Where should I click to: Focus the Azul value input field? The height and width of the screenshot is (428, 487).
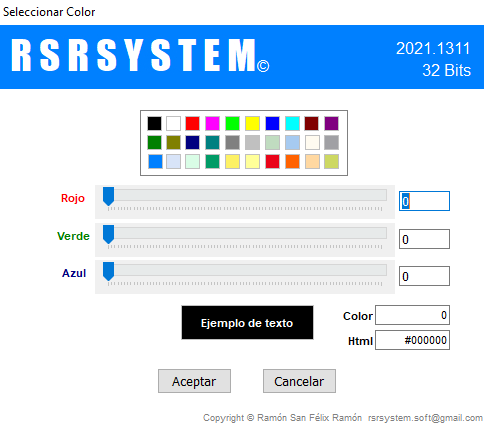424,276
